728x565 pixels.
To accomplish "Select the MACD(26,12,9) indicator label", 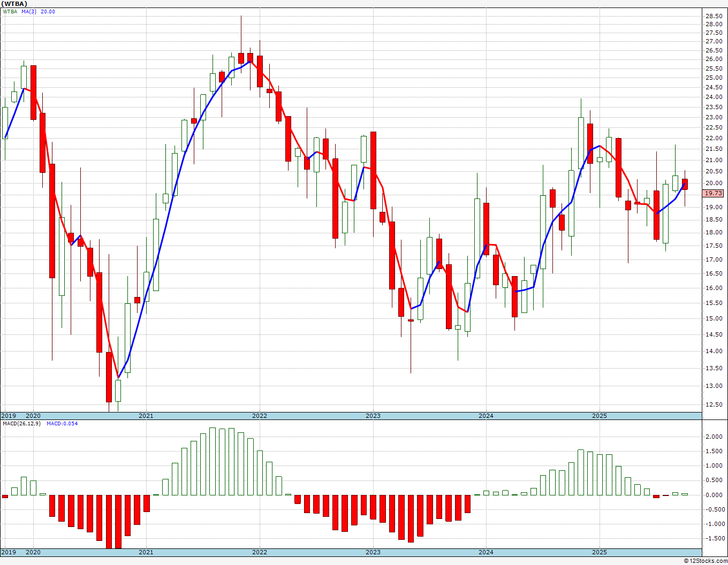I will point(20,424).
